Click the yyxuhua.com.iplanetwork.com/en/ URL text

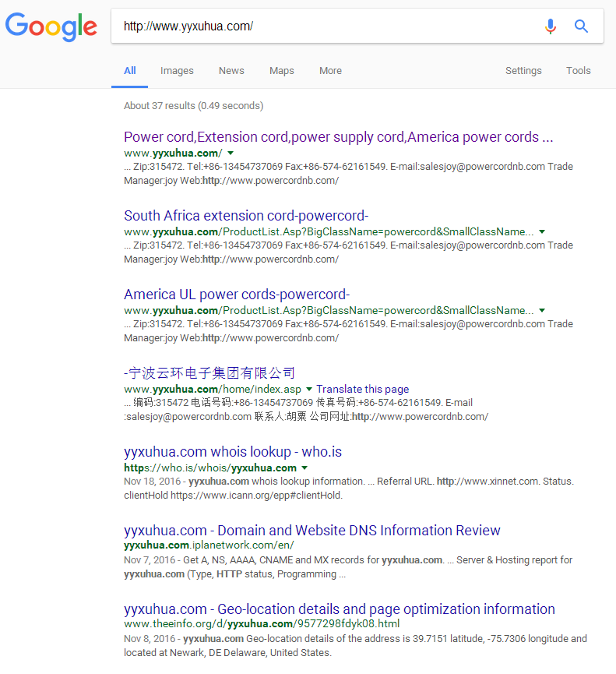click(x=209, y=545)
